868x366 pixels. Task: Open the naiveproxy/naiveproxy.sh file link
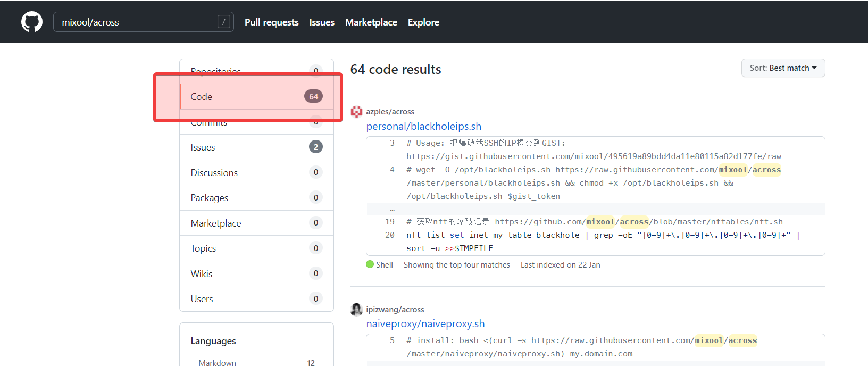click(x=425, y=323)
